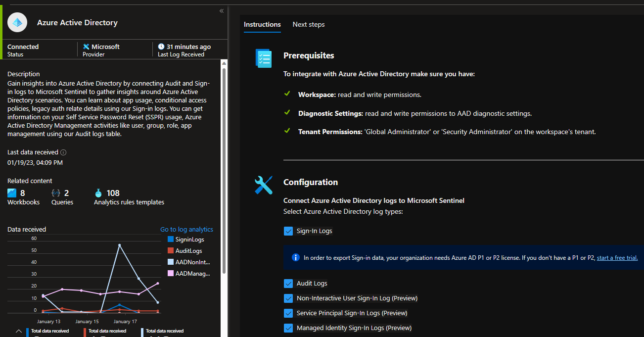Image resolution: width=644 pixels, height=337 pixels.
Task: Click the date 01/19/23, 04:09 PM
Action: click(35, 163)
